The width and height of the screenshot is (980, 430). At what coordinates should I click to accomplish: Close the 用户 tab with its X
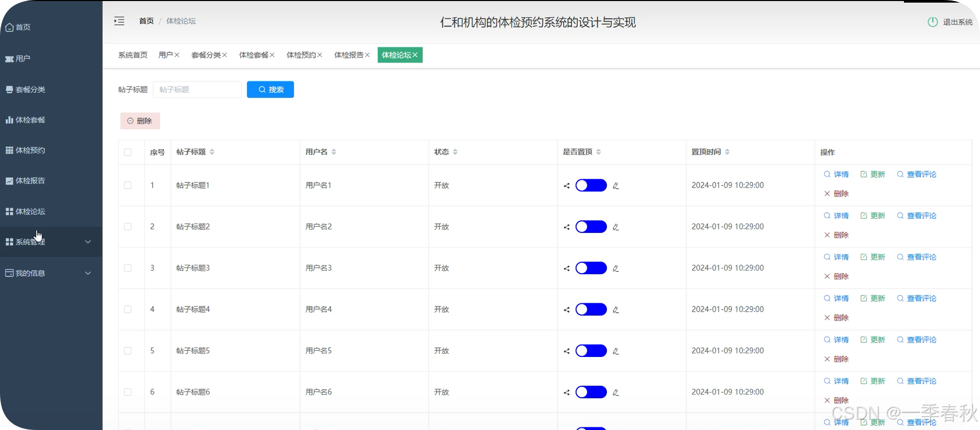(177, 55)
